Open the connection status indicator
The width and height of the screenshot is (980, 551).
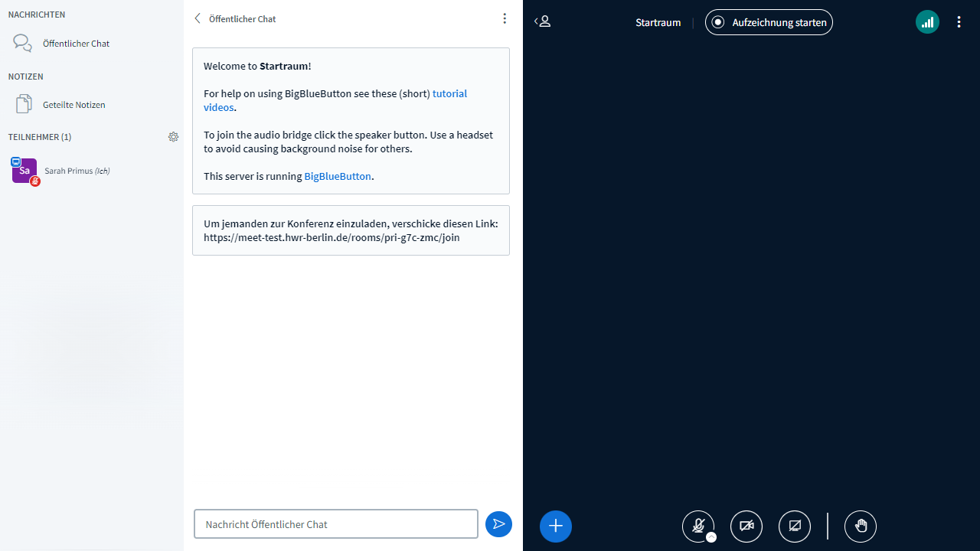(x=927, y=22)
